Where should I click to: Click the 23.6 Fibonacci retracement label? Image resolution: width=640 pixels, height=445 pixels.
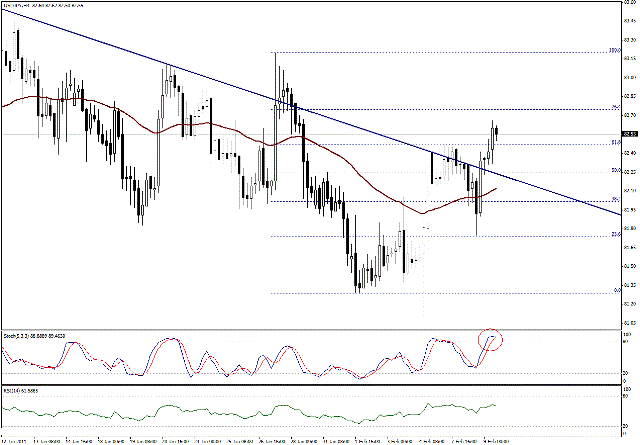(613, 235)
